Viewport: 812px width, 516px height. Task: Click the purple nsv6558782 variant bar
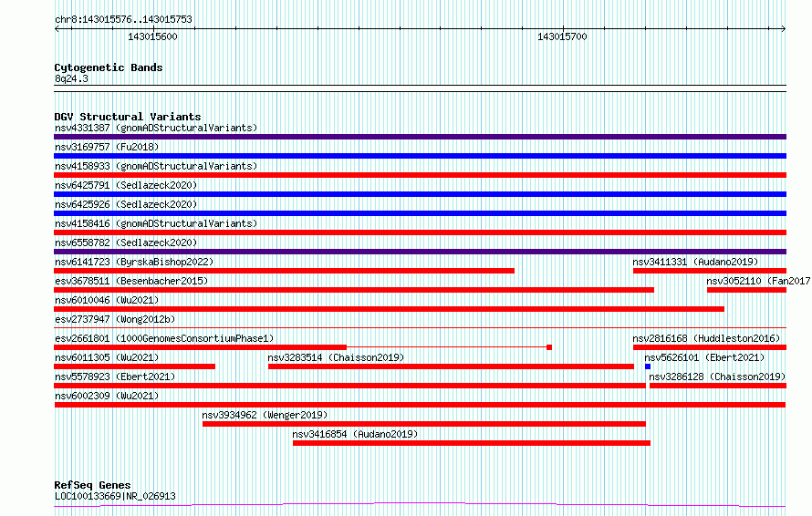[420, 252]
